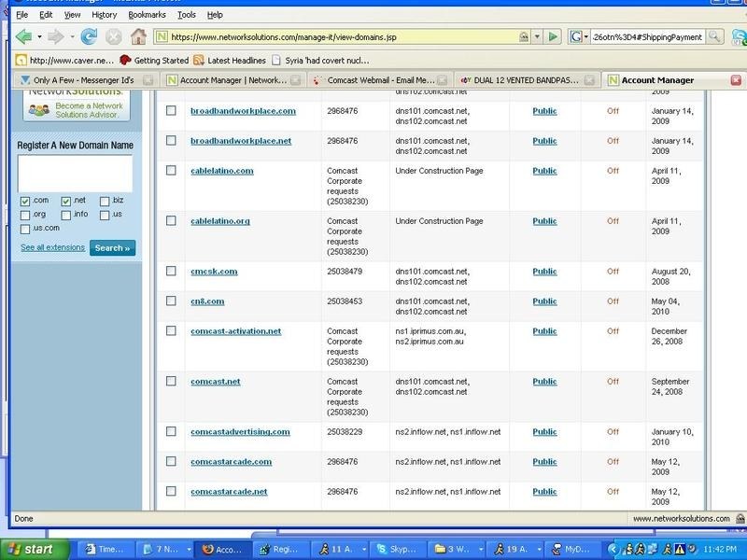Open the Bookmarks menu
Viewport: 747px width, 560px height.
(x=147, y=15)
